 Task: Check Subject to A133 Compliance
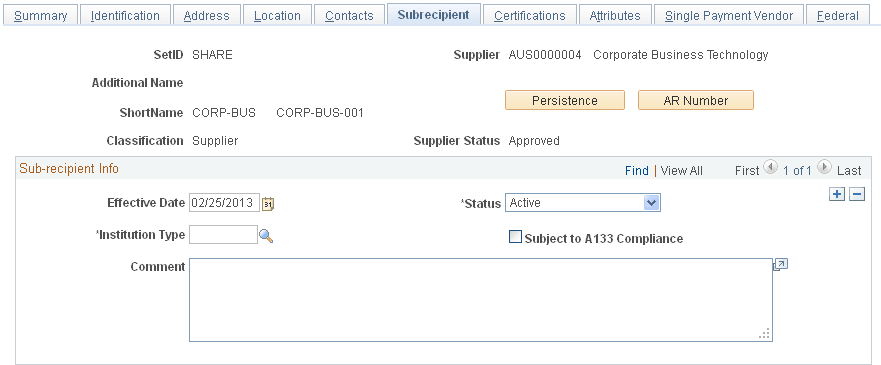click(x=515, y=238)
